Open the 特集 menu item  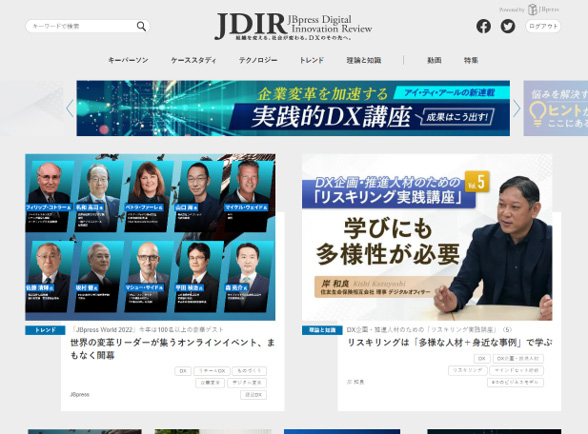pyautogui.click(x=471, y=60)
